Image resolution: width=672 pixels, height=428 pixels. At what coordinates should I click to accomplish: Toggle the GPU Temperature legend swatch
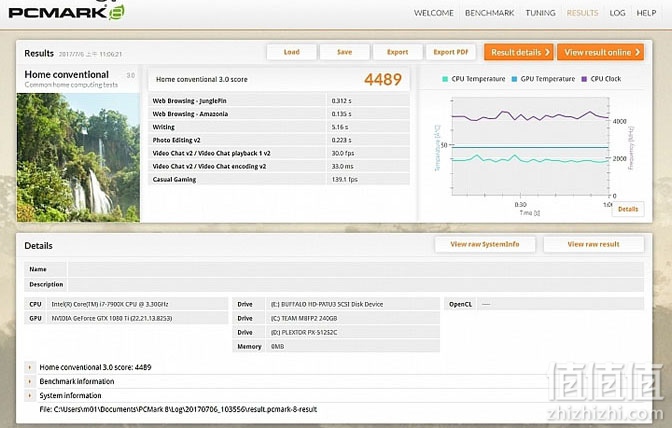point(514,79)
